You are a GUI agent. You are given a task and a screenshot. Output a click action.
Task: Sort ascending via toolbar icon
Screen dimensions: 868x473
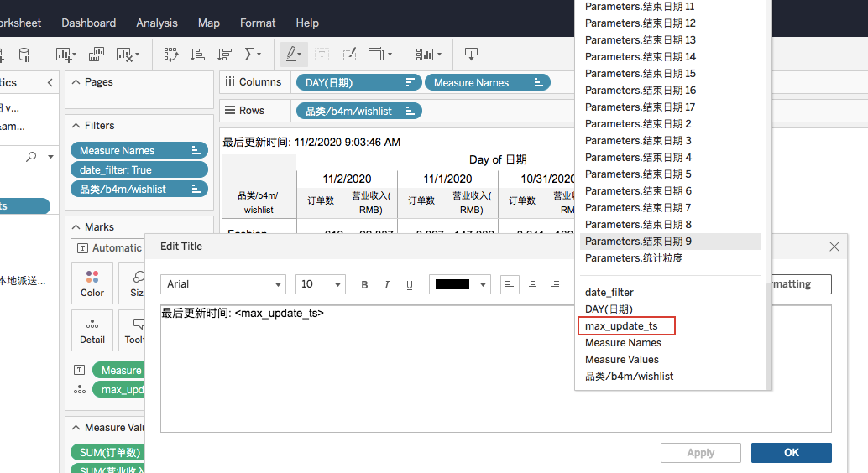[x=197, y=55]
